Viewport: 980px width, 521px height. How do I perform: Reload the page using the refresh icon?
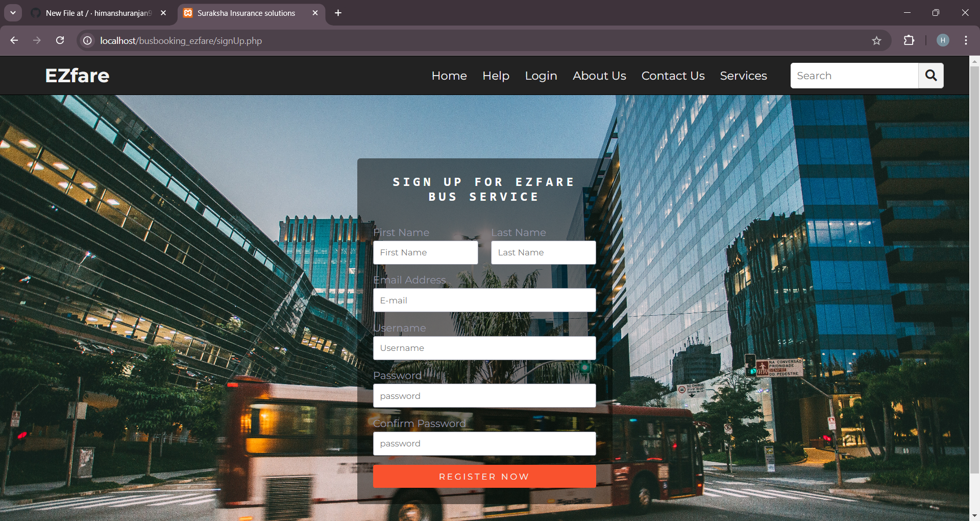(x=60, y=40)
